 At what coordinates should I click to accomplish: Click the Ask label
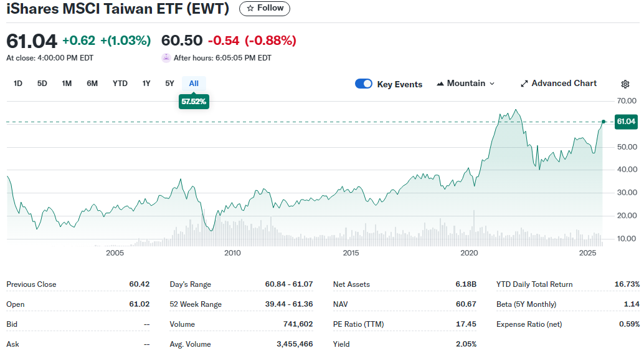tap(12, 344)
